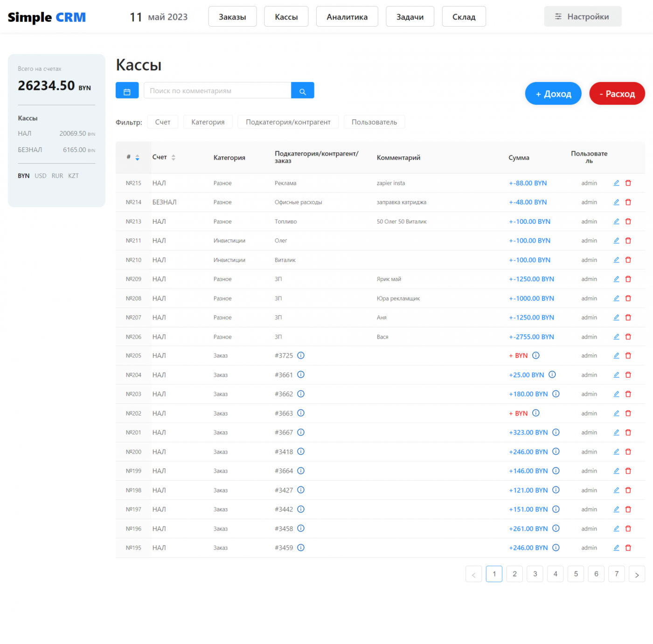Add income with + Доход button
The width and height of the screenshot is (653, 644).
pyautogui.click(x=553, y=93)
